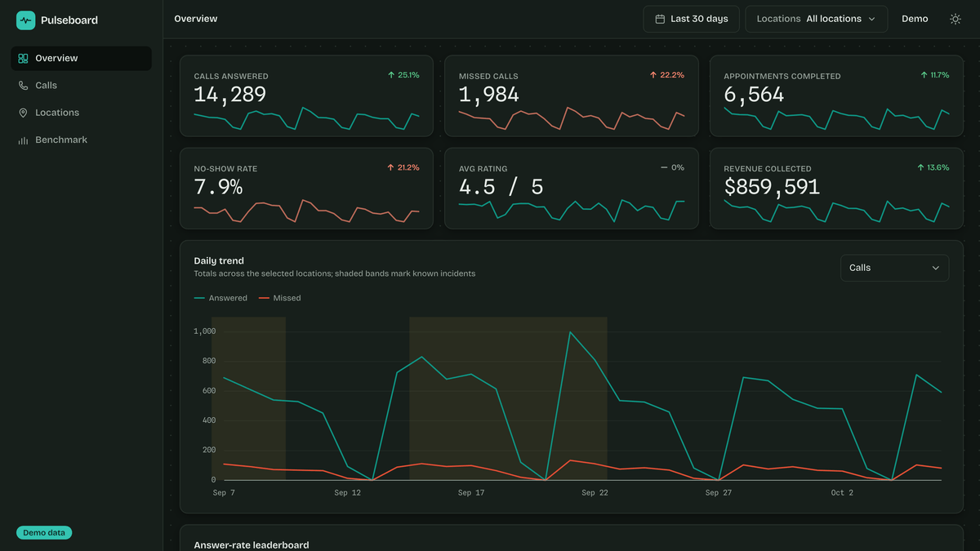This screenshot has width=980, height=551.
Task: Go to the Calls page
Action: click(81, 86)
